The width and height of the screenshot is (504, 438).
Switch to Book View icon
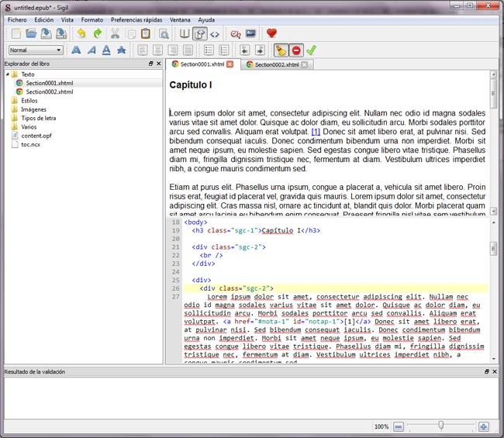pos(185,33)
